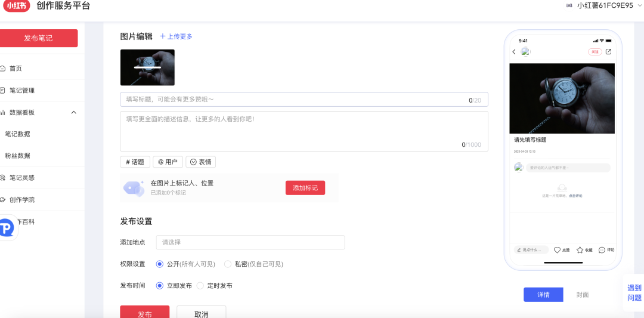Switch to the 封面 preview tab
Image resolution: width=644 pixels, height=318 pixels.
pos(583,295)
